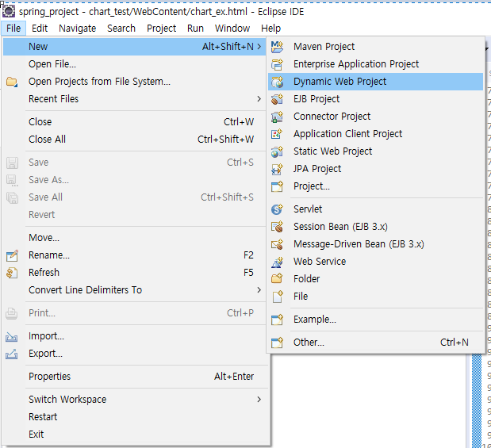
Task: Expand the Switch Workspace submenu arrow
Action: (259, 400)
